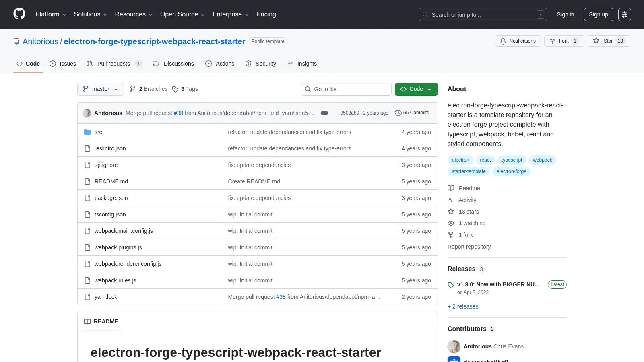
Task: Click the typescript topic tag
Action: pyautogui.click(x=512, y=160)
